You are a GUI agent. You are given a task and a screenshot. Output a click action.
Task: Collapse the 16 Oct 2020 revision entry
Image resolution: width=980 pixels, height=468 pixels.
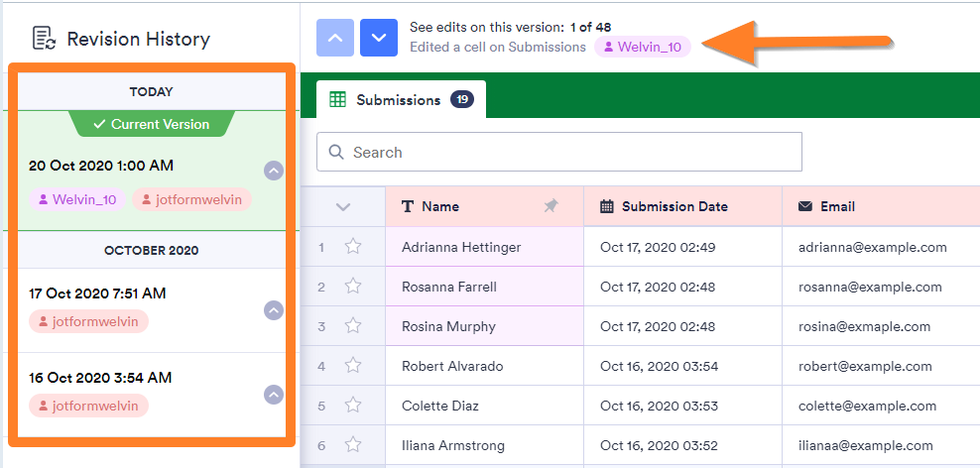274,395
